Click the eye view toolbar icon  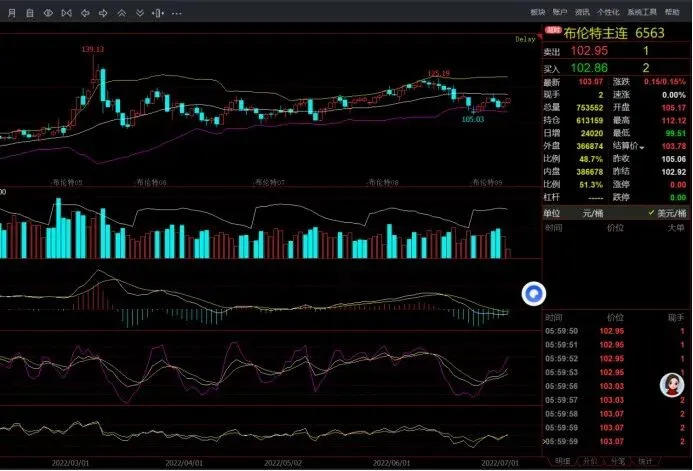48,13
